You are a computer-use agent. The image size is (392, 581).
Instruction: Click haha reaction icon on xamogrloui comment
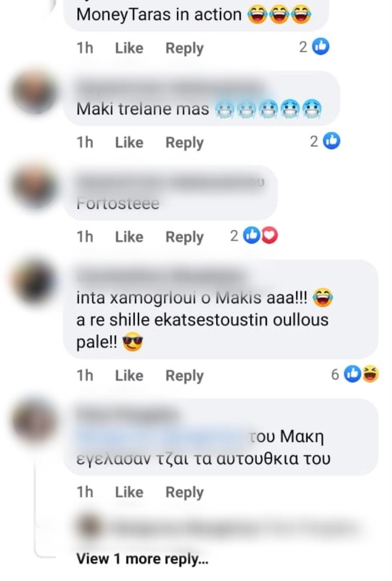pos(371,374)
